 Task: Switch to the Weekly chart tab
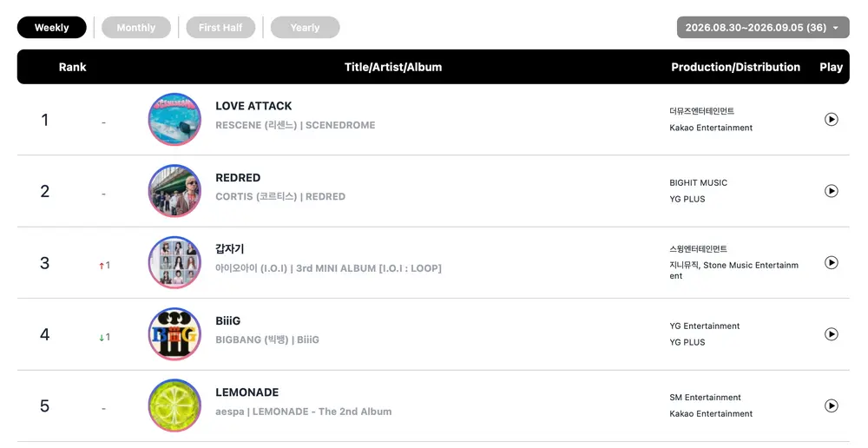[x=52, y=28]
